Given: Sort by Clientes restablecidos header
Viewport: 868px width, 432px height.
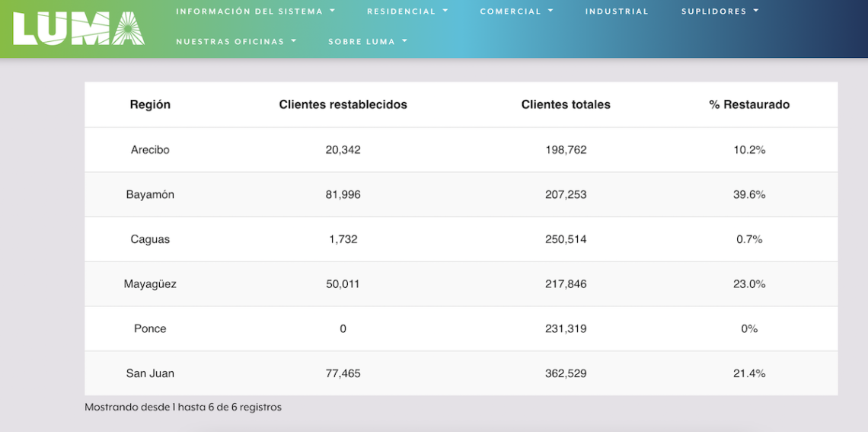Looking at the screenshot, I should point(343,104).
